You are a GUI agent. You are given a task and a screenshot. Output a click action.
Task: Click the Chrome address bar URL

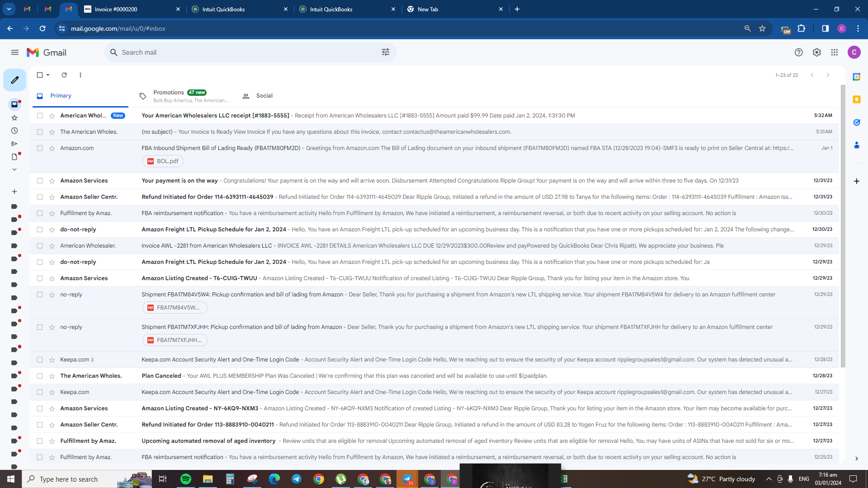pyautogui.click(x=118, y=28)
